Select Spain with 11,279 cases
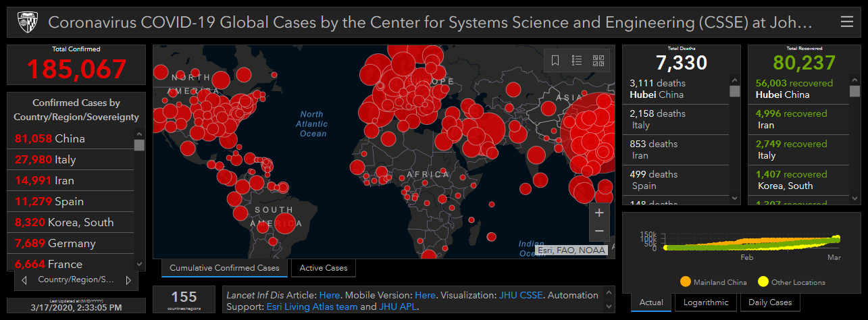868x320 pixels. coord(72,201)
